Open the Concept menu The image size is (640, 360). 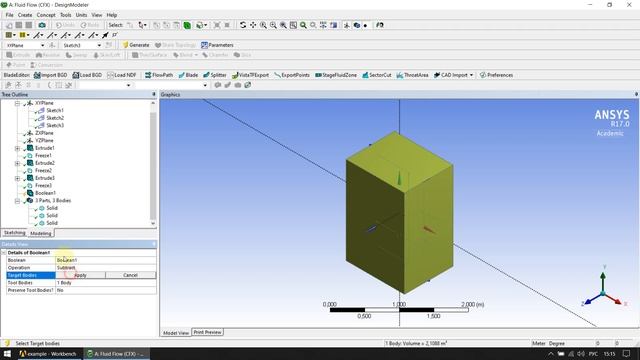tap(46, 15)
